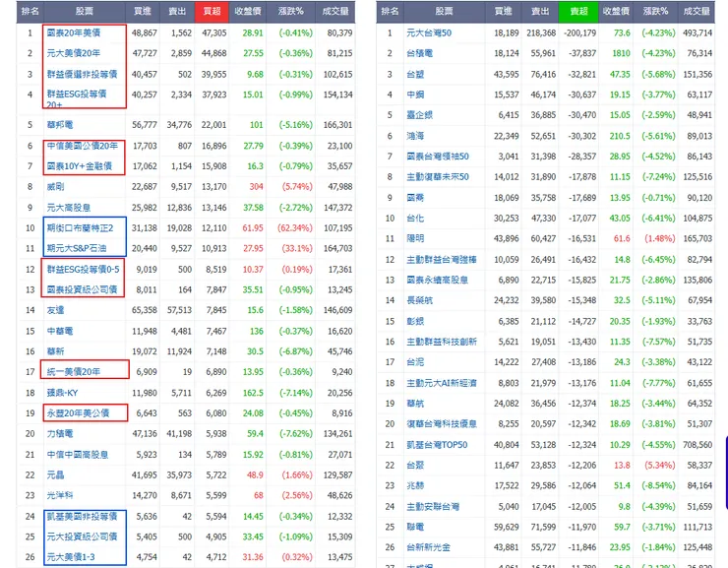Open the 中信美國公債20年 link
Image resolution: width=728 pixels, height=568 pixels.
(83, 146)
